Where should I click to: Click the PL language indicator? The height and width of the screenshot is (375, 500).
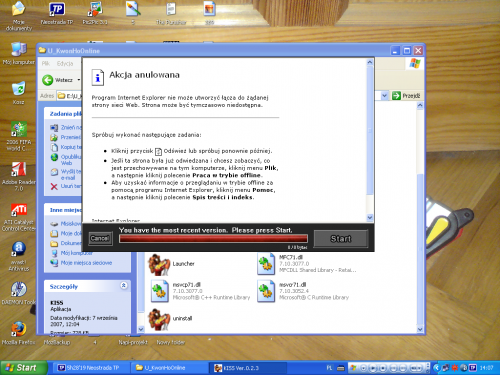329,368
